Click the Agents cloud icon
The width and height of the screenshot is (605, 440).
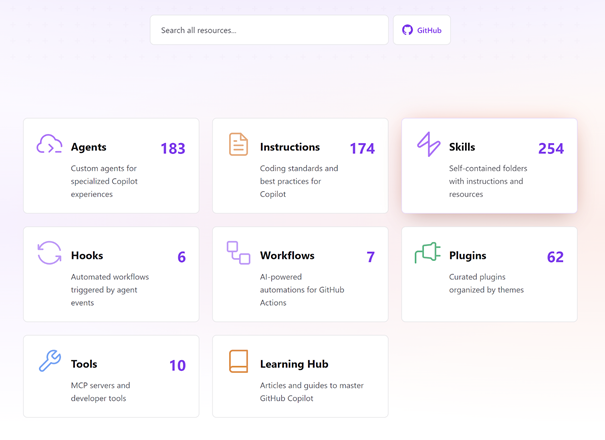click(49, 145)
